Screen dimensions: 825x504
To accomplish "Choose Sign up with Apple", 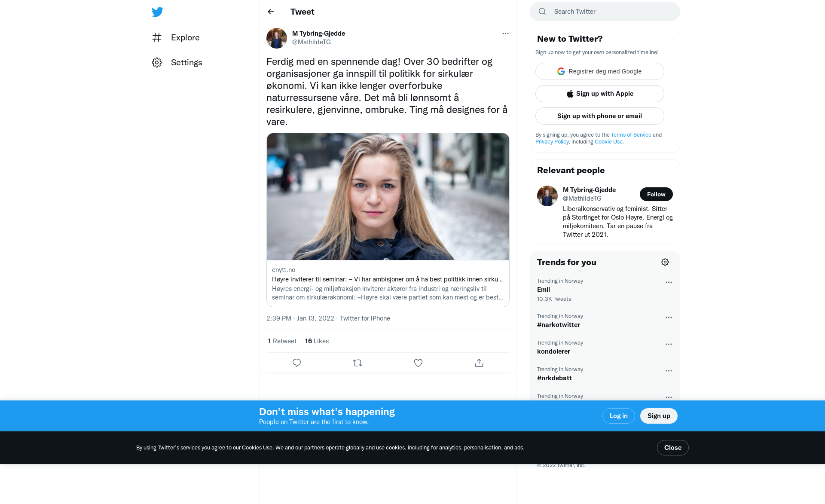I will click(x=600, y=94).
